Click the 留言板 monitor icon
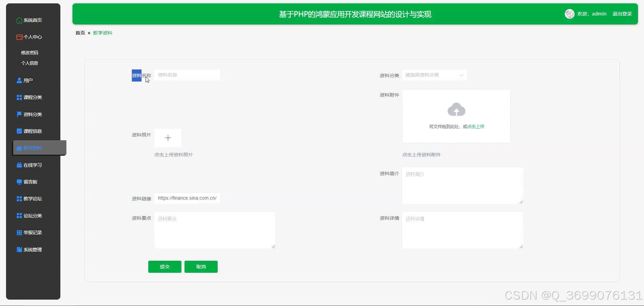The width and height of the screenshot is (644, 306). pyautogui.click(x=19, y=182)
